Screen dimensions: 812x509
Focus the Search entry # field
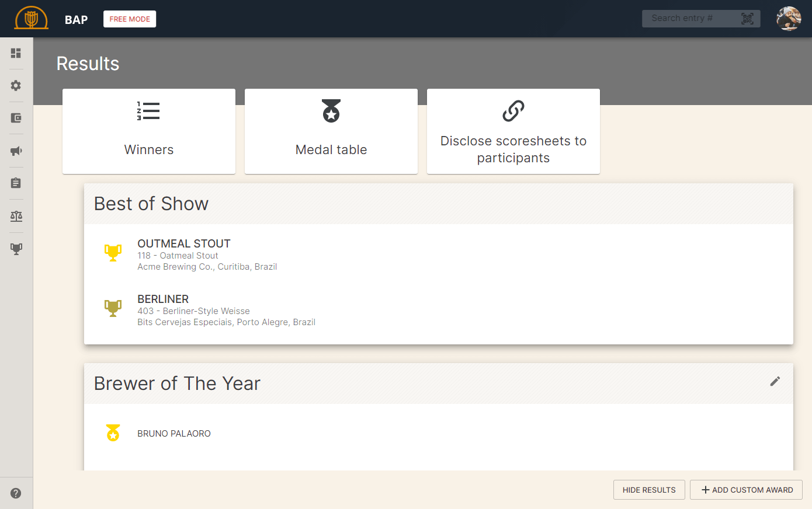pyautogui.click(x=689, y=19)
